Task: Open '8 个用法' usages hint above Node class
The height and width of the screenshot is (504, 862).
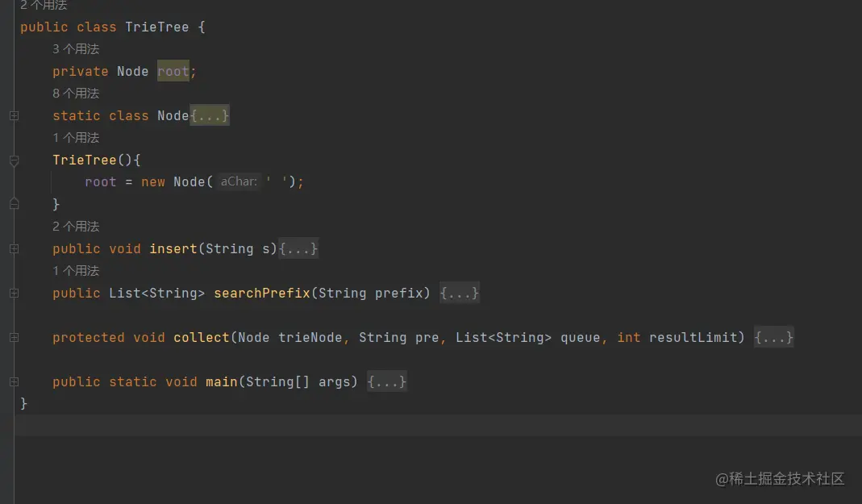Action: tap(76, 94)
